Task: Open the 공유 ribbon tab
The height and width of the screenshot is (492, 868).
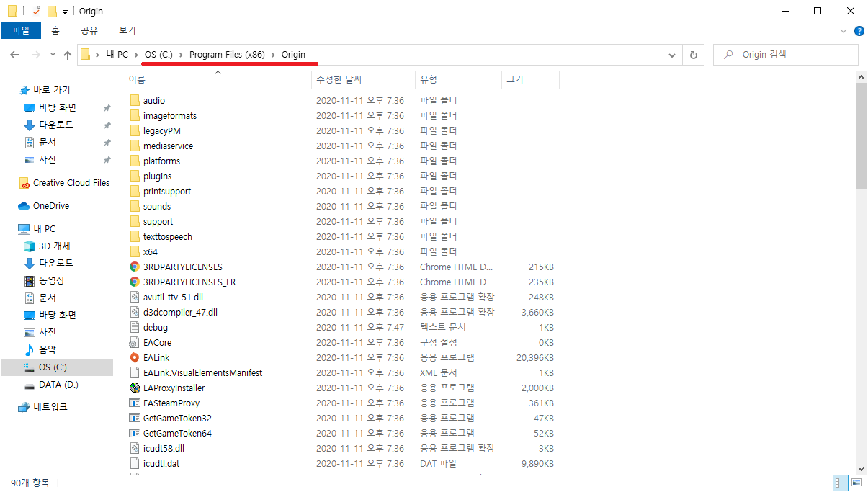Action: 89,30
